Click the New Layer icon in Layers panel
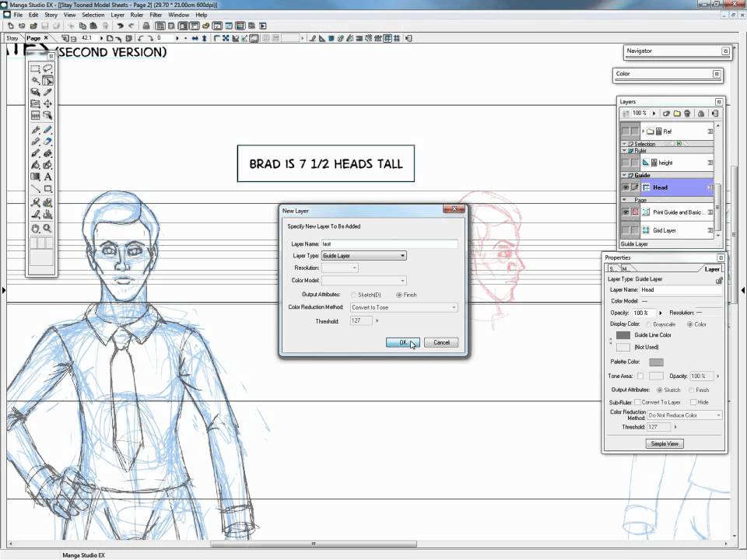The height and width of the screenshot is (560, 747). click(x=667, y=114)
